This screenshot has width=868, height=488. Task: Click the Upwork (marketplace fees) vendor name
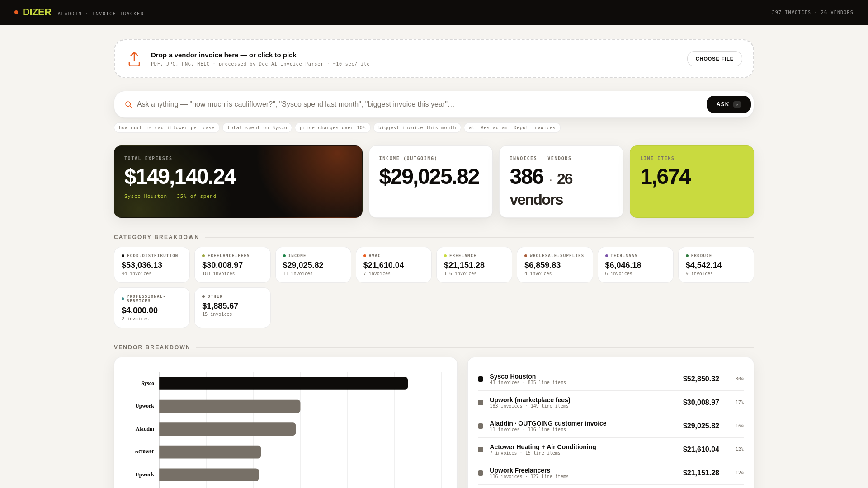pos(530,400)
